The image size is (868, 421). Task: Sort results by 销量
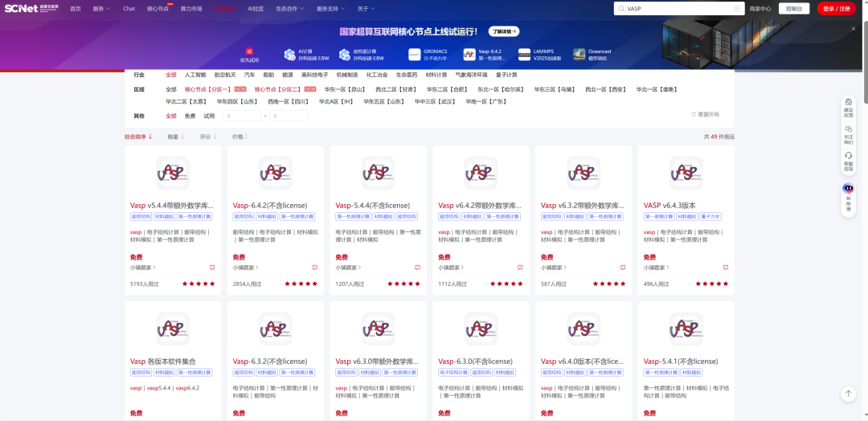(176, 136)
